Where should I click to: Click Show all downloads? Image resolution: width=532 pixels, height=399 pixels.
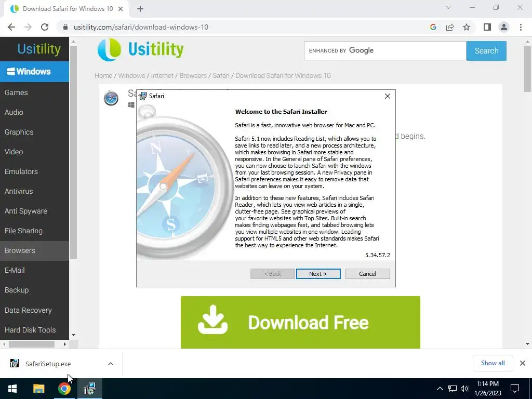pyautogui.click(x=493, y=363)
